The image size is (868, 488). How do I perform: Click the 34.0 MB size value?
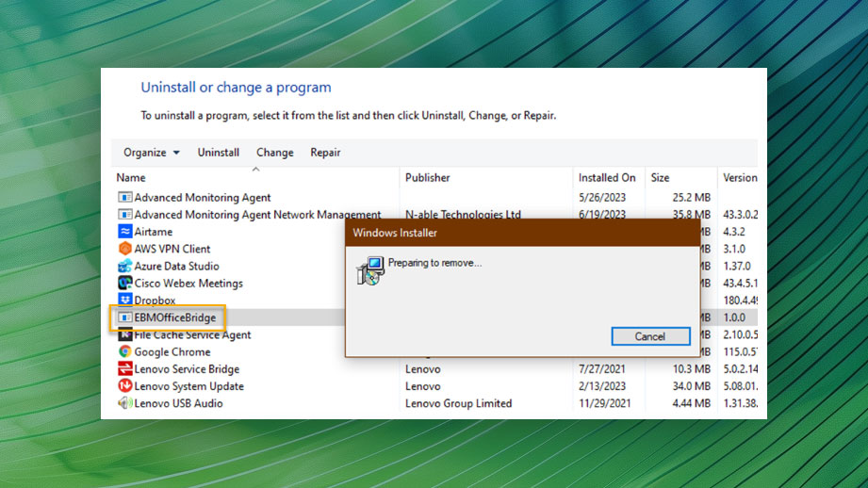[x=691, y=386]
